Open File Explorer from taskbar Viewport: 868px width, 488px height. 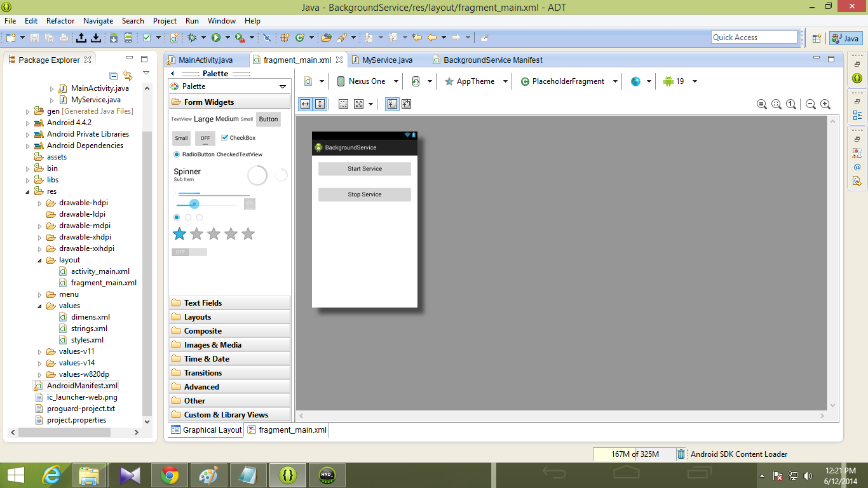[90, 475]
